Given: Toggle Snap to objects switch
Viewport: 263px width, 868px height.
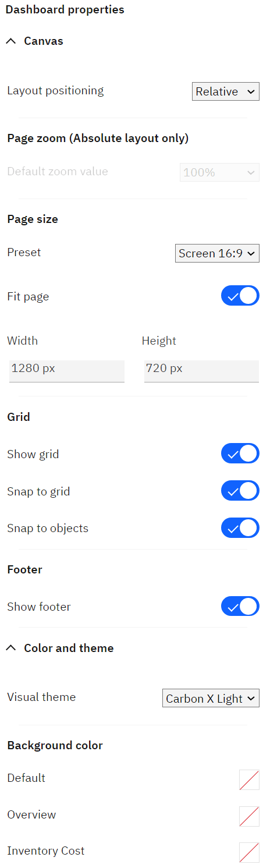Looking at the screenshot, I should (240, 528).
